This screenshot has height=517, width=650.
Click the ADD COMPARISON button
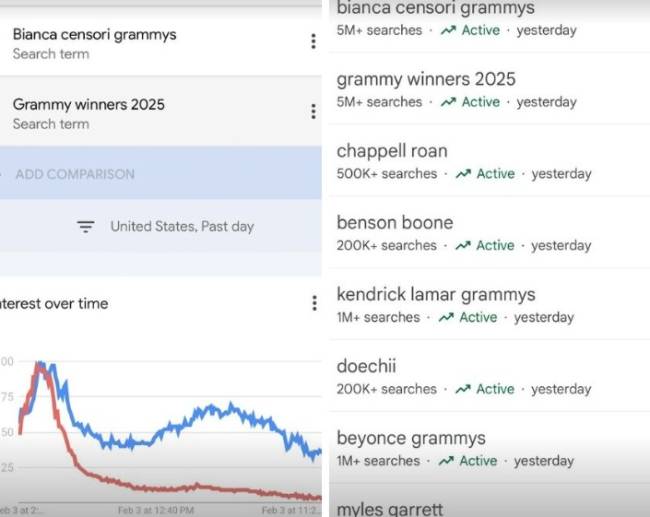pyautogui.click(x=75, y=174)
